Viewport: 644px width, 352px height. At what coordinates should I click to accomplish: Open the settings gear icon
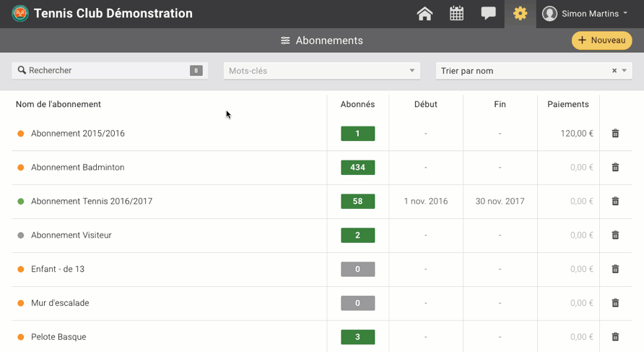pyautogui.click(x=520, y=14)
